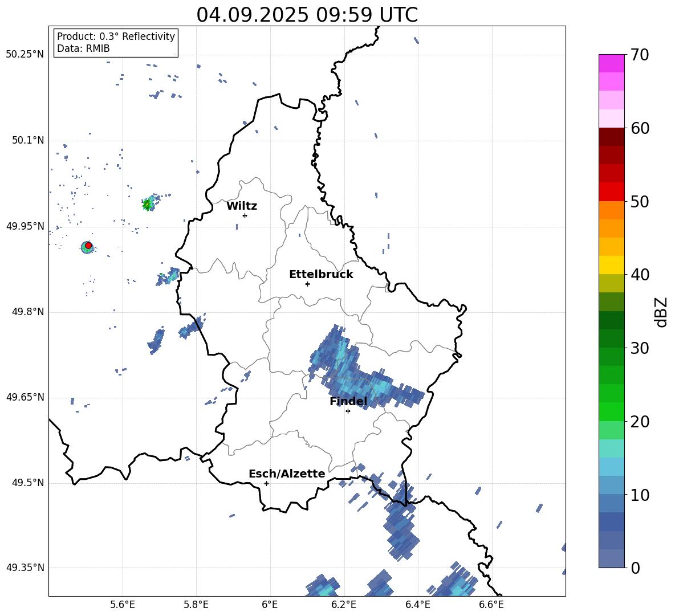Image resolution: width=675 pixels, height=616 pixels.
Task: Click the 40 label on colorbar
Action: pyautogui.click(x=640, y=275)
